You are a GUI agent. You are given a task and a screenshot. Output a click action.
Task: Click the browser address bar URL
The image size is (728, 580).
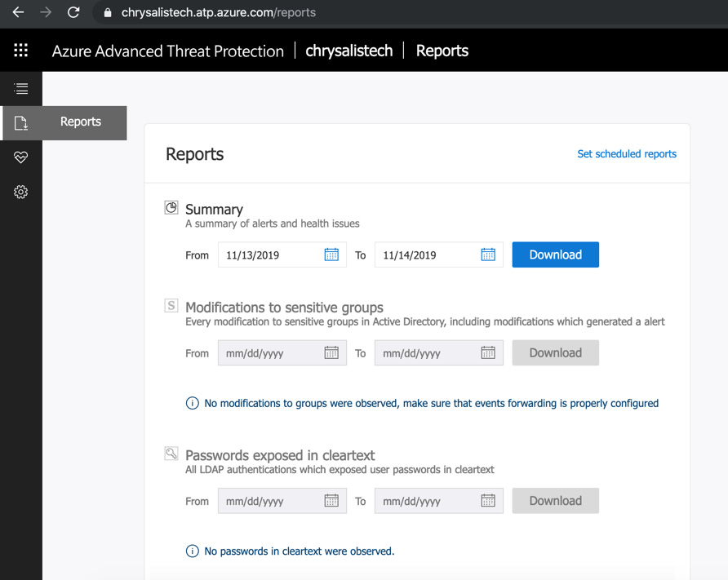(x=219, y=13)
